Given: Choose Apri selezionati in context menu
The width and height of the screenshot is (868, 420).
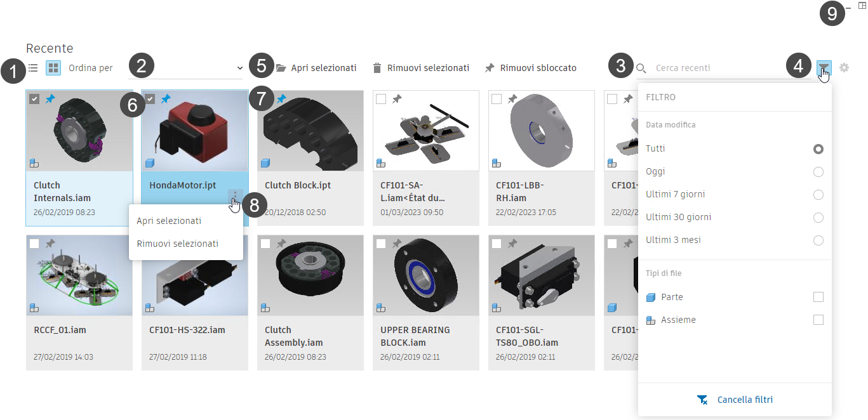Looking at the screenshot, I should (169, 221).
